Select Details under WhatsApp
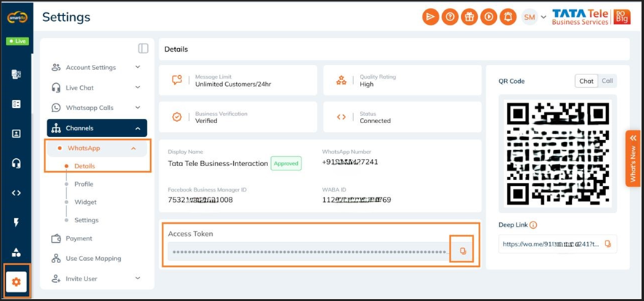Screen dimensions: 644x301 tap(85, 166)
